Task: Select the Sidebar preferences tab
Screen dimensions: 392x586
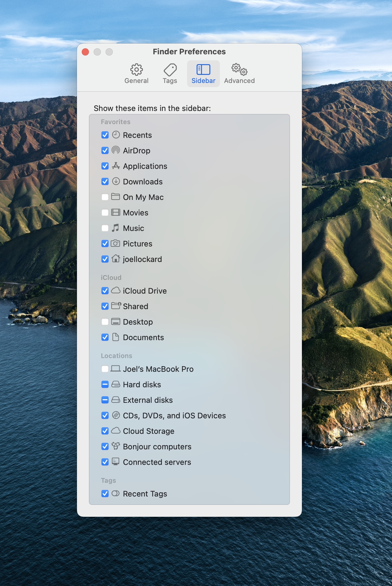Action: pyautogui.click(x=203, y=74)
